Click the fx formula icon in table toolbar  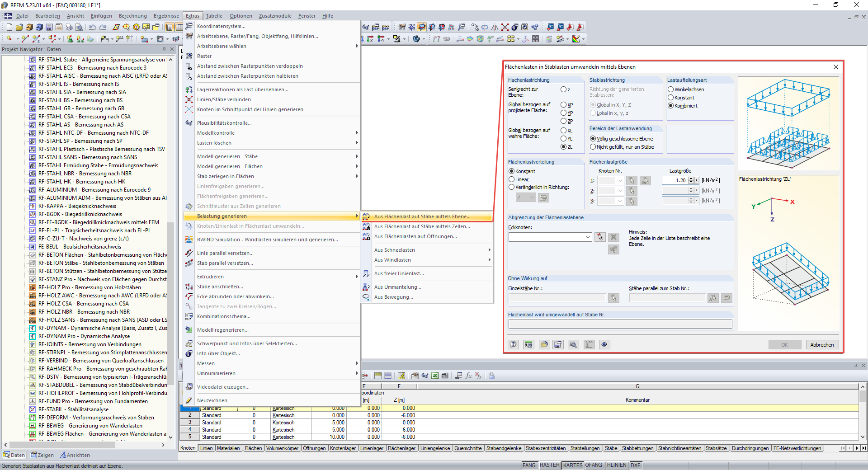(468, 376)
